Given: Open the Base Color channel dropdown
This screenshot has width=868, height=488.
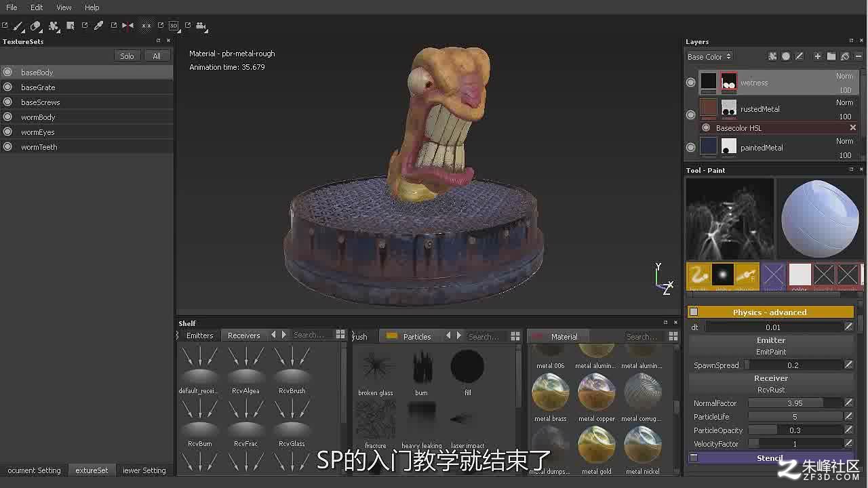Looking at the screenshot, I should point(709,56).
